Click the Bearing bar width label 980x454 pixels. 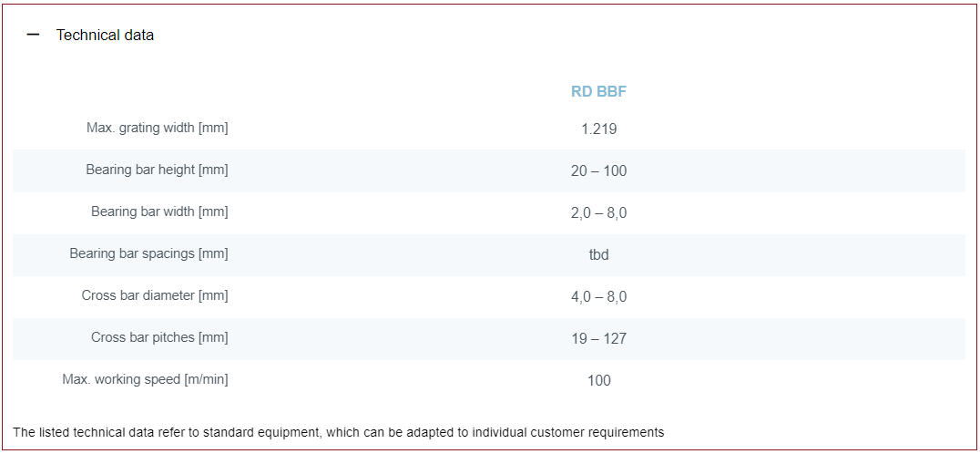pyautogui.click(x=159, y=212)
